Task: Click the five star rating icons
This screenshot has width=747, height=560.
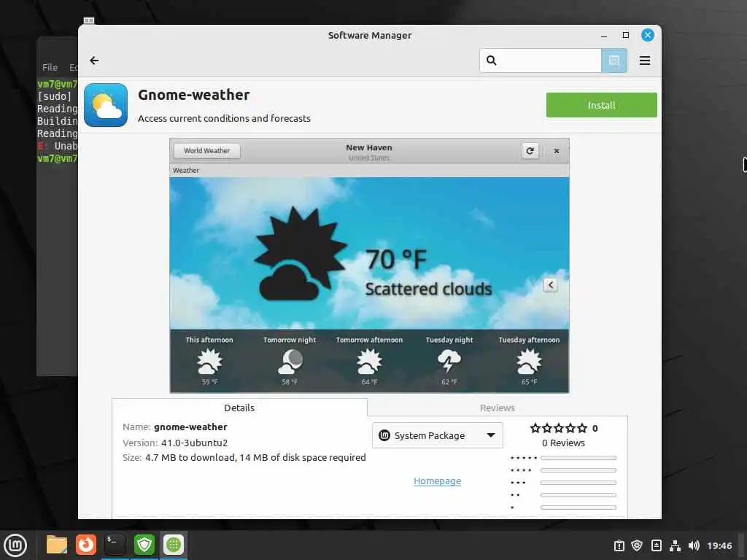Action: (559, 428)
